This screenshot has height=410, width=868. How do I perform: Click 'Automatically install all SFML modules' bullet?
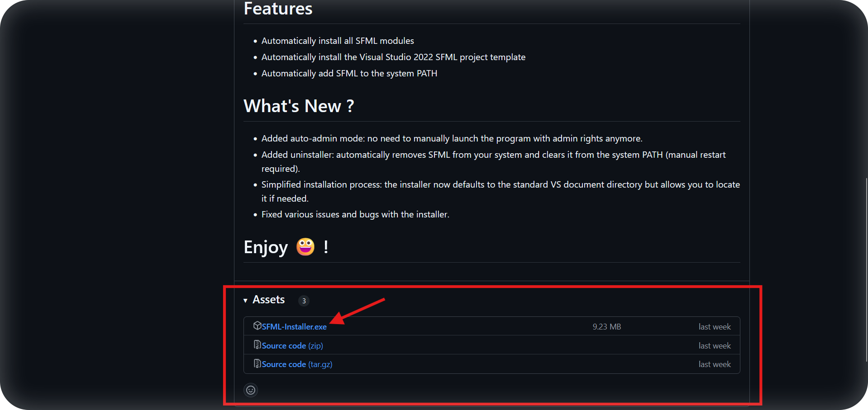[x=338, y=41]
